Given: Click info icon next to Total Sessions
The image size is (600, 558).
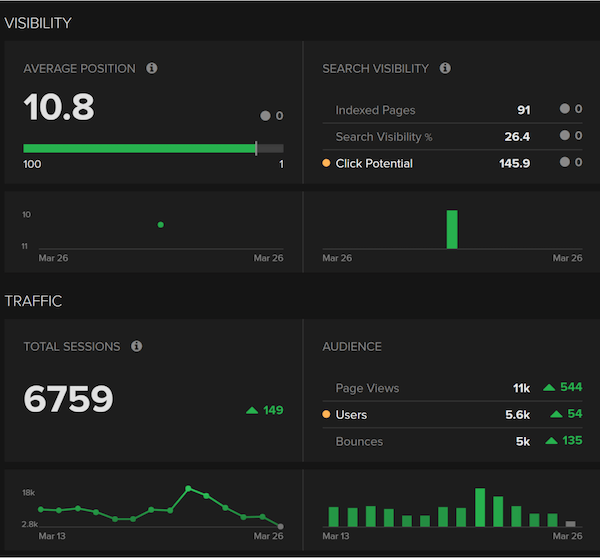Looking at the screenshot, I should (136, 347).
